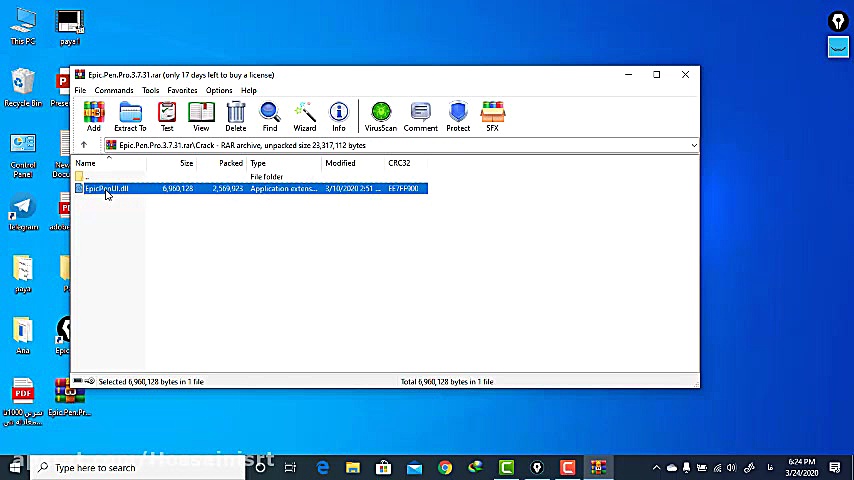Screen dimensions: 854x480
Task: Show hidden tray icons chevron
Action: (656, 467)
